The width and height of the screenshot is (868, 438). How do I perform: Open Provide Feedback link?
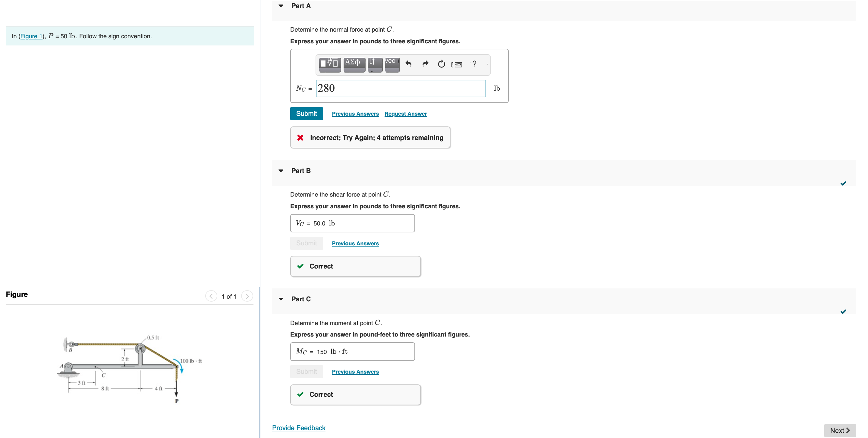(299, 427)
